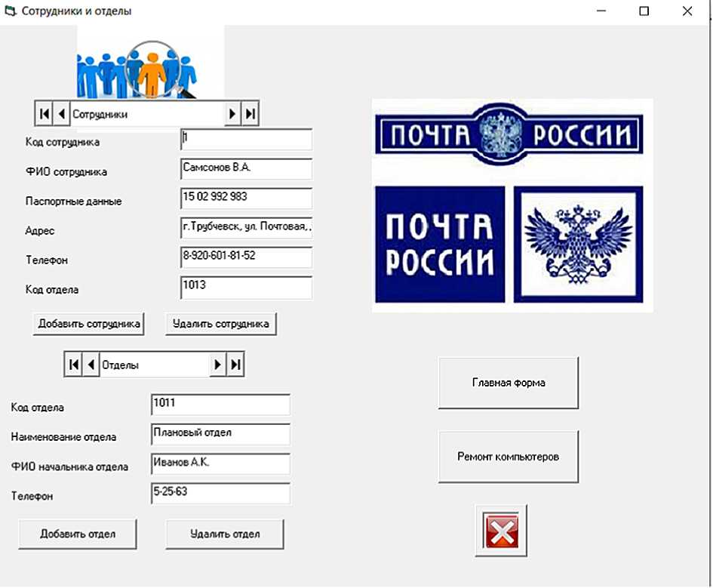
Task: Click the Почта России logo image
Action: pos(512,205)
